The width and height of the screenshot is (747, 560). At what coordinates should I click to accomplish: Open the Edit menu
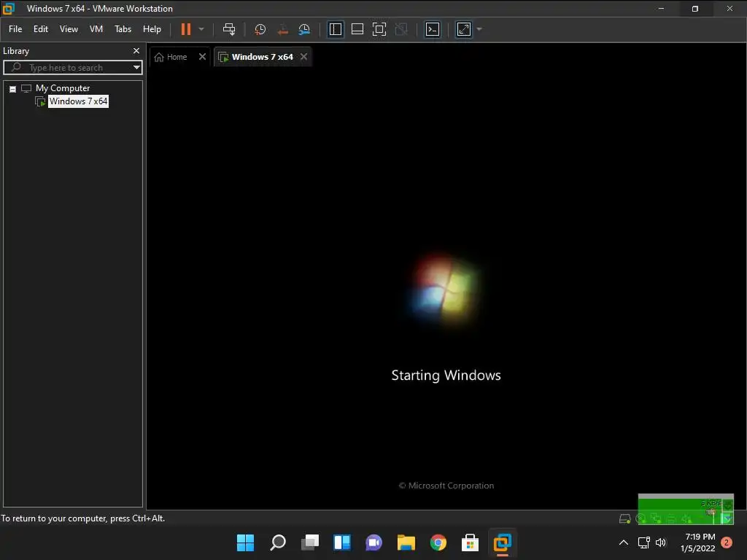41,29
